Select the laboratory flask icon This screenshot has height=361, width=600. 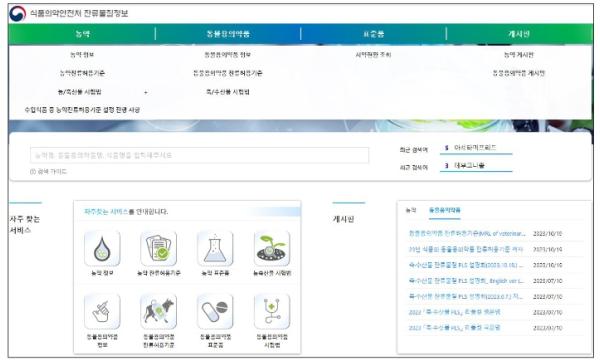point(215,248)
